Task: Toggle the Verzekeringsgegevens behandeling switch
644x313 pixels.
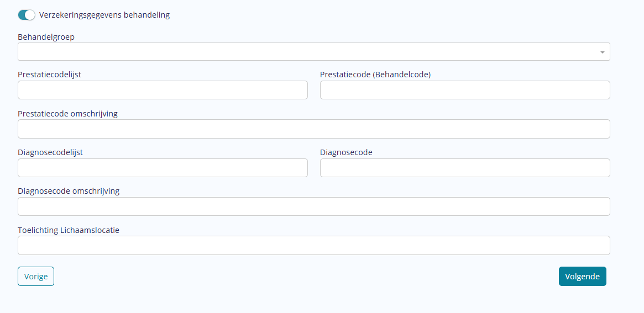Action: click(x=27, y=15)
